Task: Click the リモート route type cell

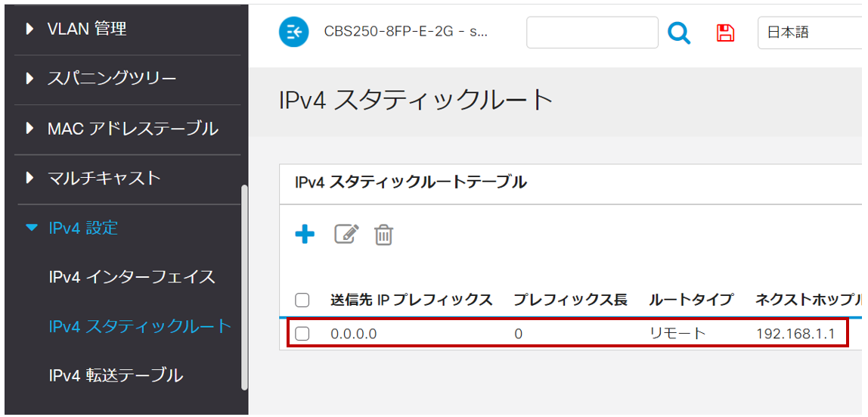Action: [677, 334]
